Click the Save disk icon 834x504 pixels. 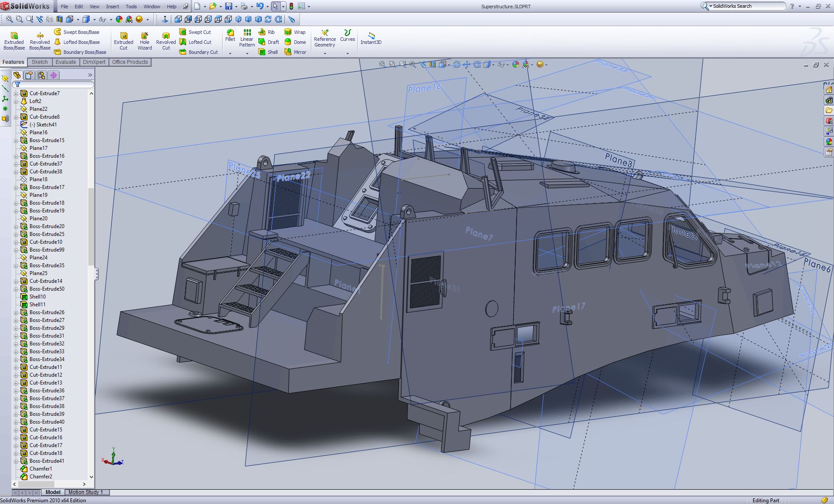click(x=229, y=6)
